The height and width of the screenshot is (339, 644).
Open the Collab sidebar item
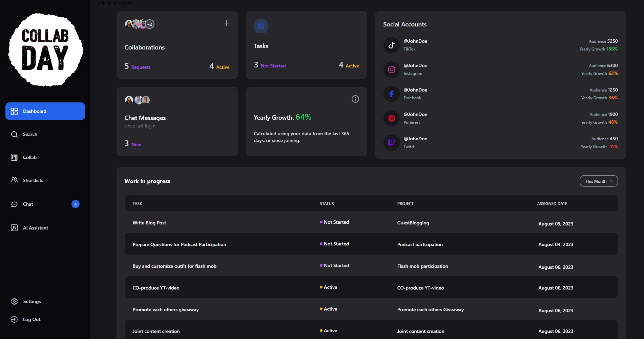pyautogui.click(x=29, y=157)
